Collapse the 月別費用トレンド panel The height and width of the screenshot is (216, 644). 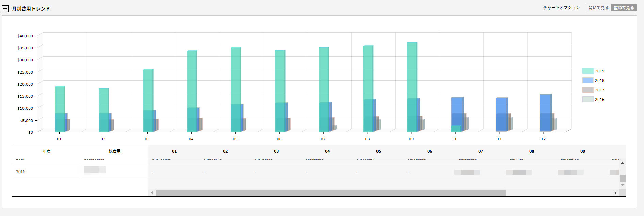(x=5, y=9)
